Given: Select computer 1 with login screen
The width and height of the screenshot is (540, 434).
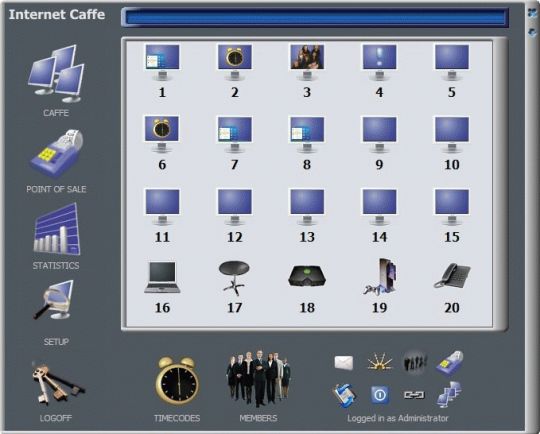Looking at the screenshot, I should click(x=162, y=62).
